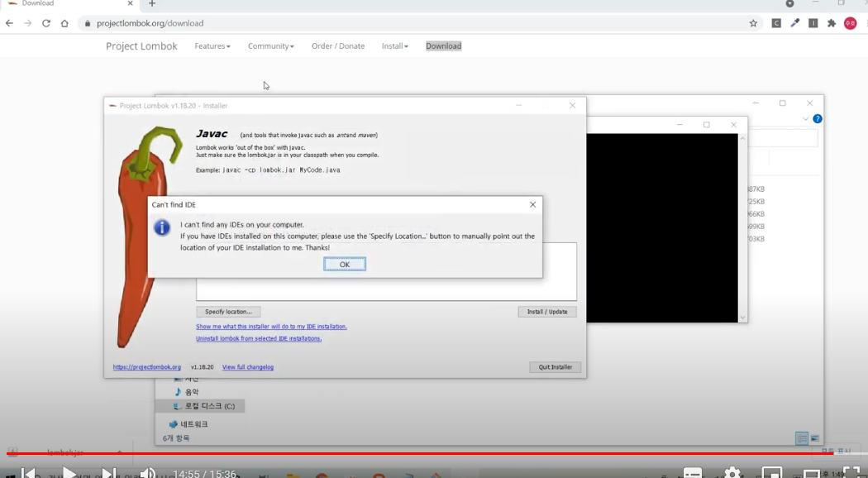The width and height of the screenshot is (868, 478).
Task: Click OK in the Can't find IDE dialog
Action: (345, 264)
